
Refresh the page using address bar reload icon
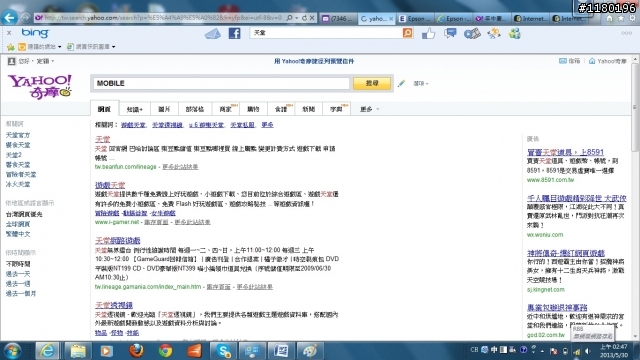pyautogui.click(x=304, y=18)
